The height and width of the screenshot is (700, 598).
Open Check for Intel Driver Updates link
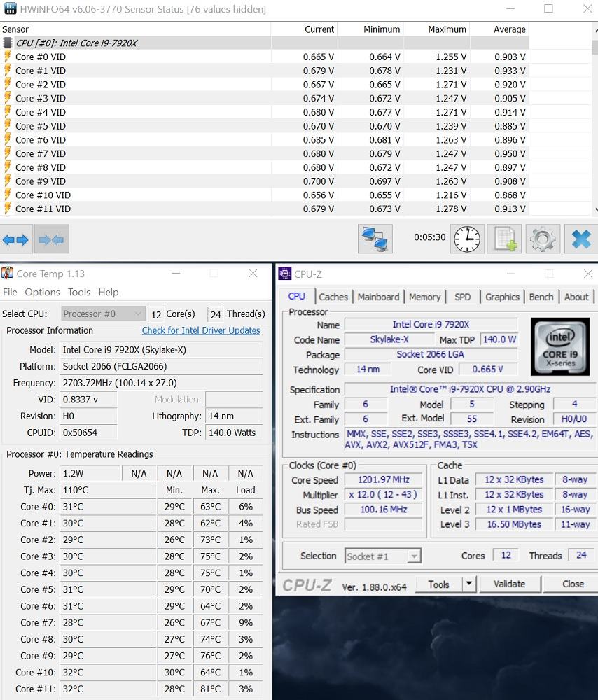(x=201, y=330)
